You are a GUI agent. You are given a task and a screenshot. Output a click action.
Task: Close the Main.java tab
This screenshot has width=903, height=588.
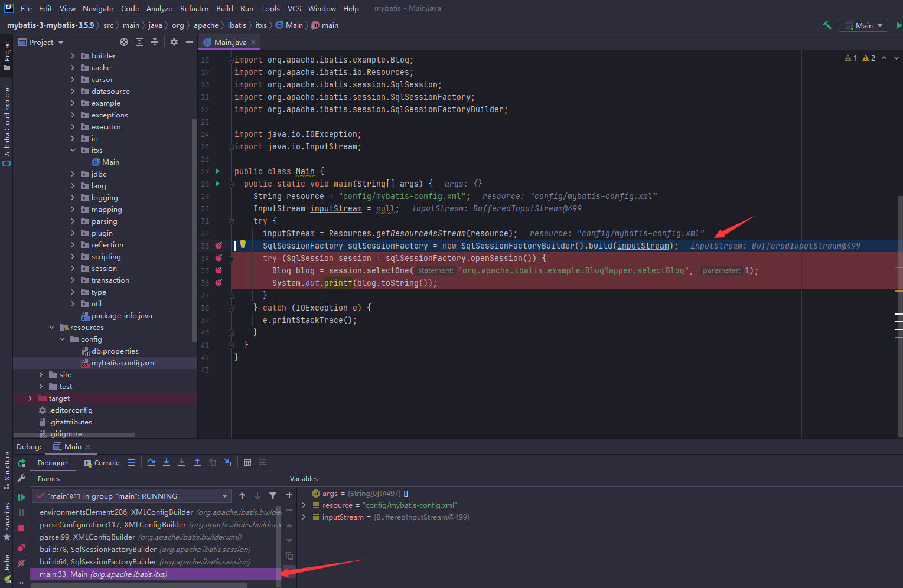click(x=253, y=42)
